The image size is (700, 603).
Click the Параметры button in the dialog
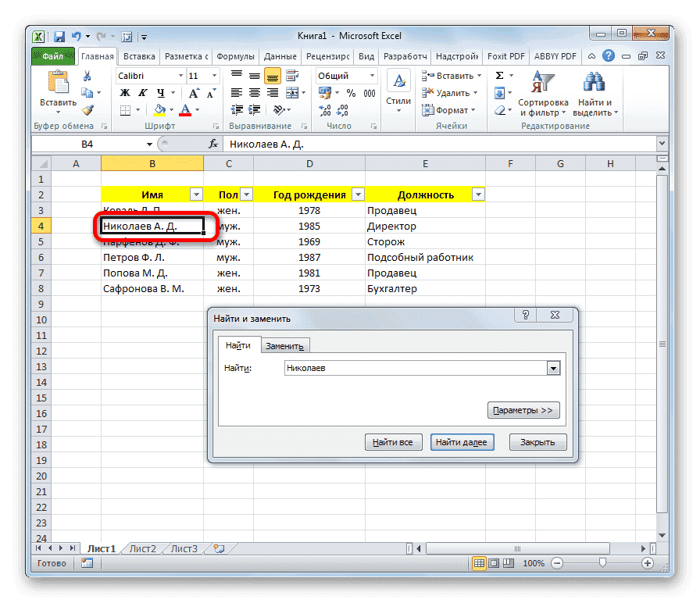(523, 410)
